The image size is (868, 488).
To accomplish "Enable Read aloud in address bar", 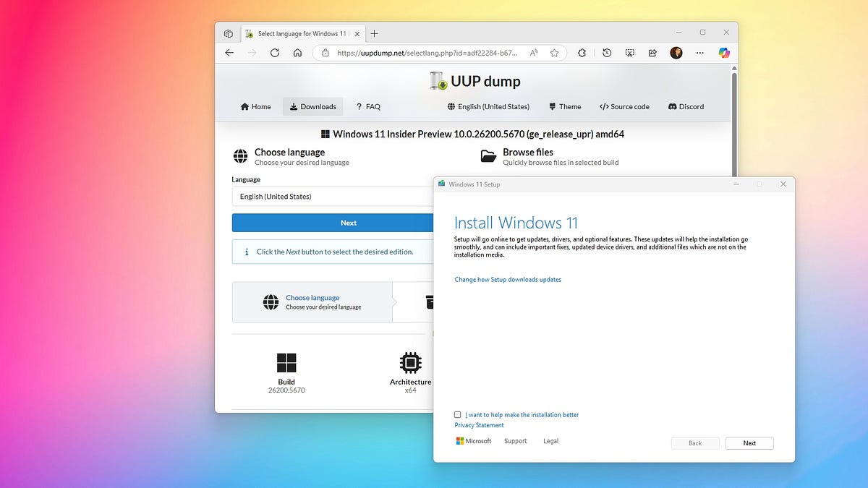I will (534, 53).
